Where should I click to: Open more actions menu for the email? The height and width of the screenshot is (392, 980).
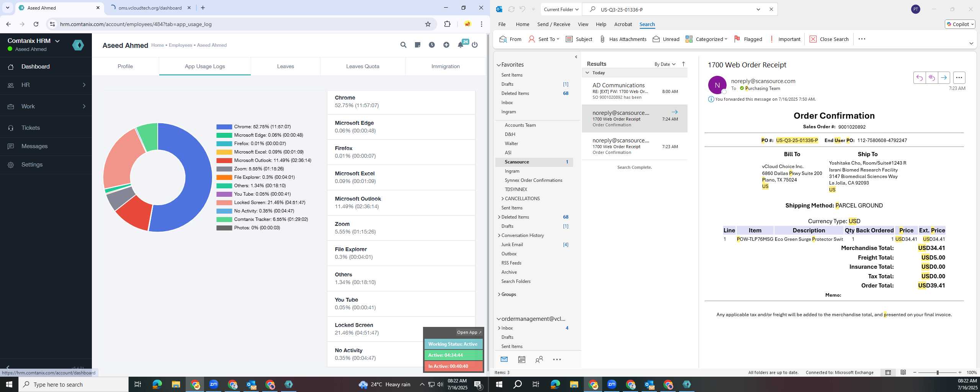click(959, 78)
